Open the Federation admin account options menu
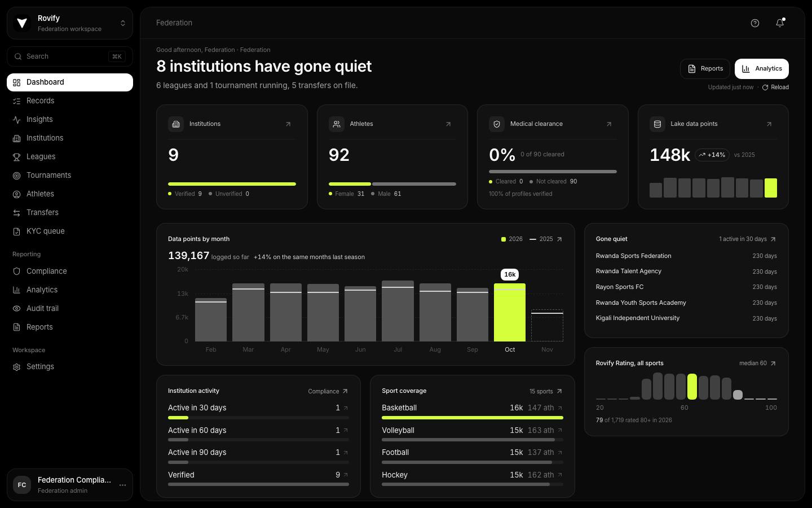The image size is (812, 508). coord(122,485)
